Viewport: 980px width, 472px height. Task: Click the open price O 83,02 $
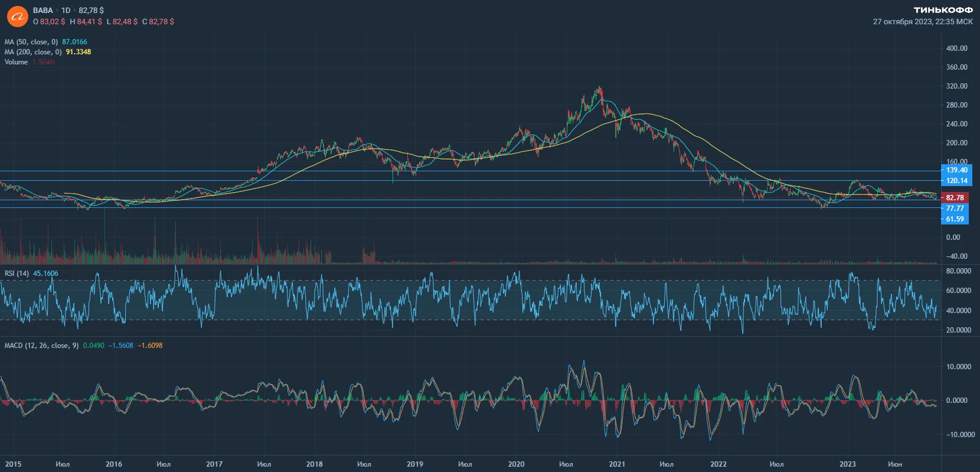[x=49, y=21]
